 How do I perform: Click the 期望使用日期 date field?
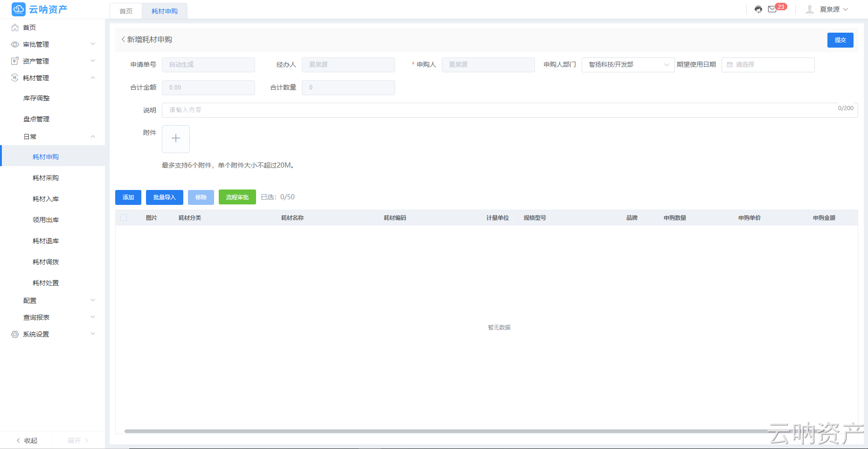(x=768, y=65)
